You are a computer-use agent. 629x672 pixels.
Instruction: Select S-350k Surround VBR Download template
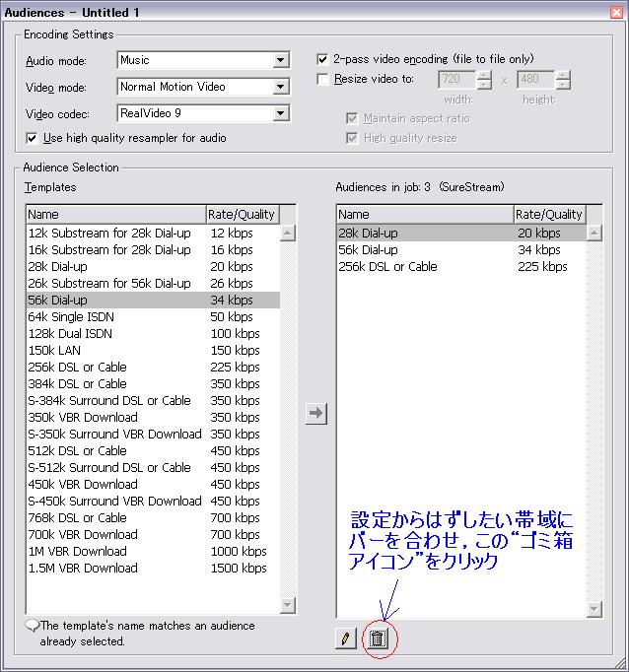point(153,434)
